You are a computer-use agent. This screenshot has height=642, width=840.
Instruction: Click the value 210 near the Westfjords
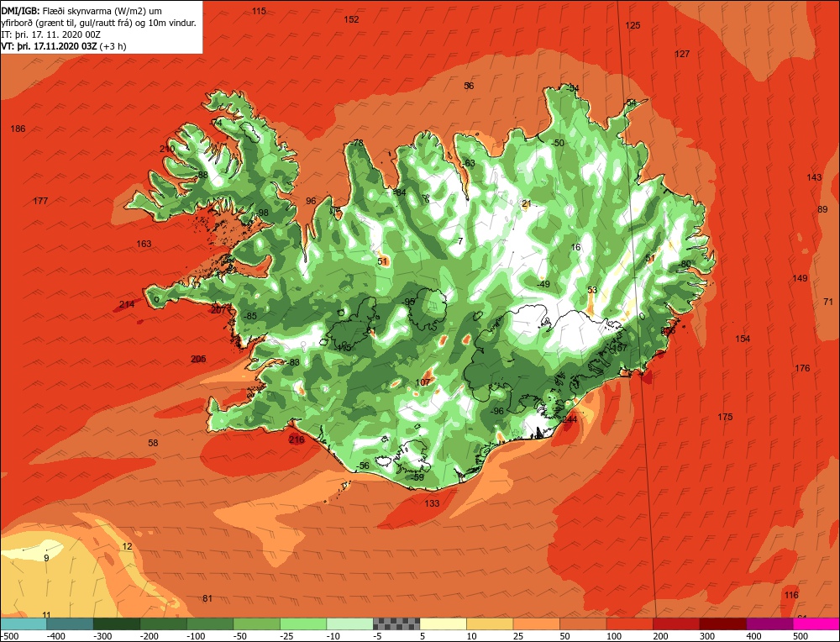pyautogui.click(x=167, y=149)
